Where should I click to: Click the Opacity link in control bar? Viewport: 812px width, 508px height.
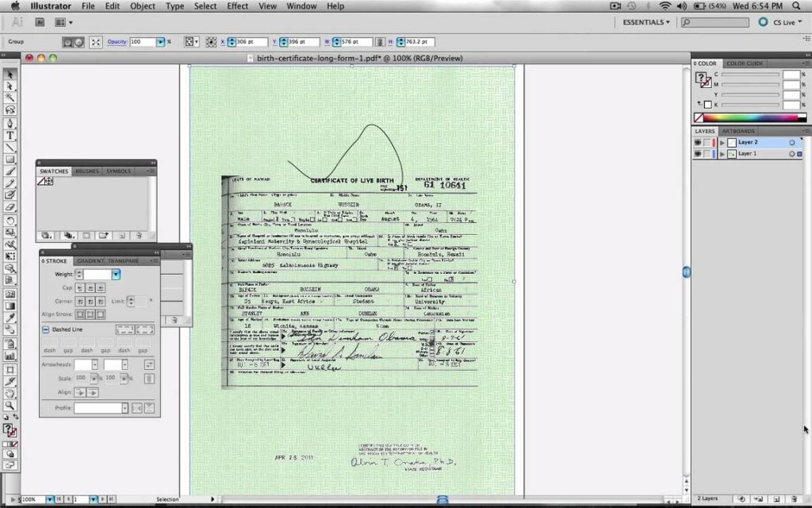click(117, 41)
